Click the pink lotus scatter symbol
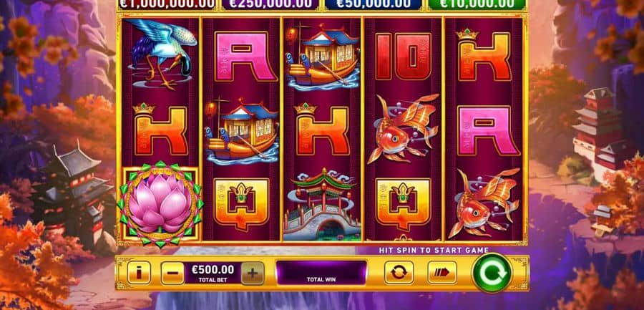The width and height of the screenshot is (644, 310). point(160,204)
